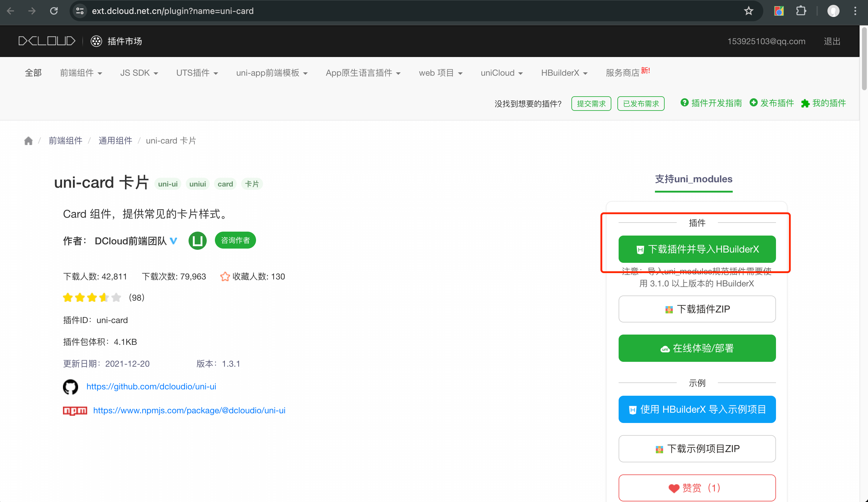Image resolution: width=868 pixels, height=502 pixels.
Task: Open the 服务商店 menu item
Action: 623,73
